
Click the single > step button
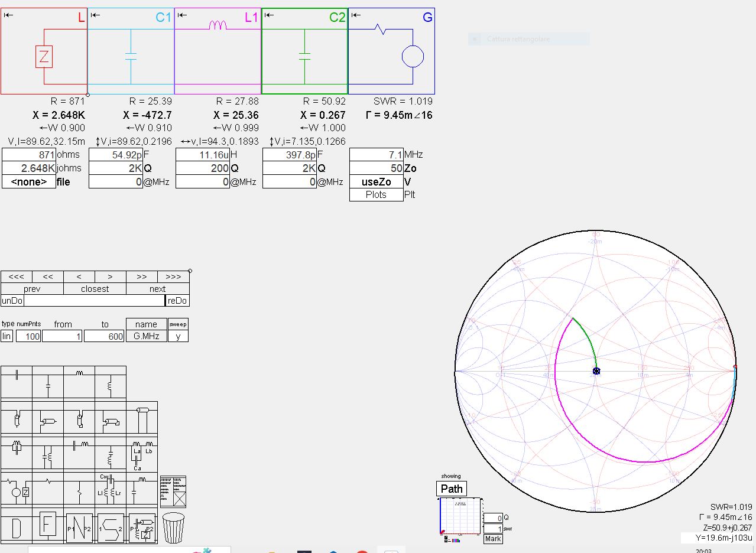(111, 276)
